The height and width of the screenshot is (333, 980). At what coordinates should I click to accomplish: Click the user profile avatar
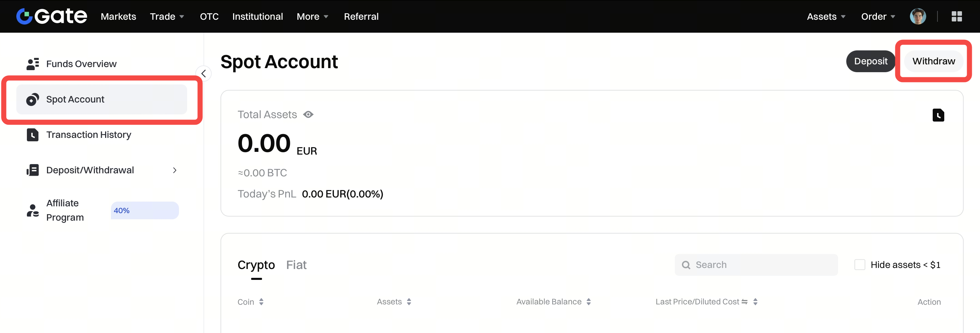click(917, 16)
